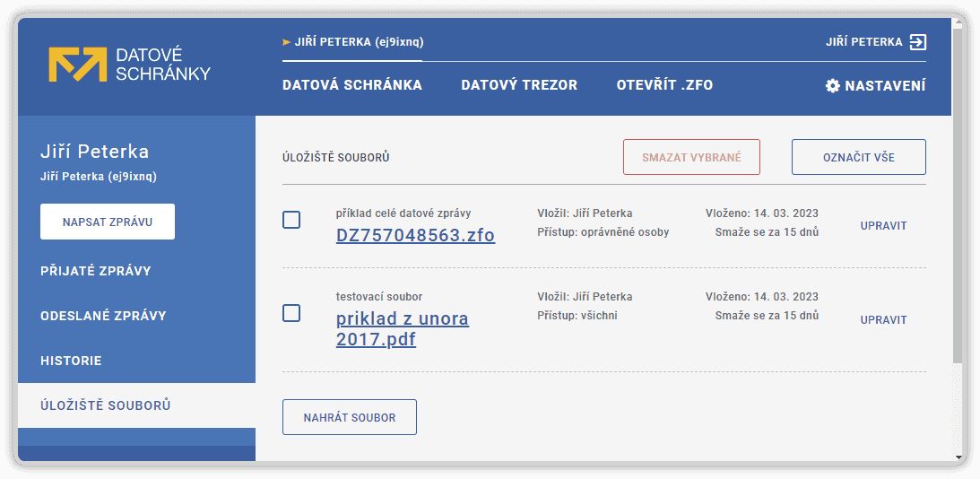Select Úložiště souborů sidebar item
Viewport: 980px width, 479px height.
click(106, 405)
